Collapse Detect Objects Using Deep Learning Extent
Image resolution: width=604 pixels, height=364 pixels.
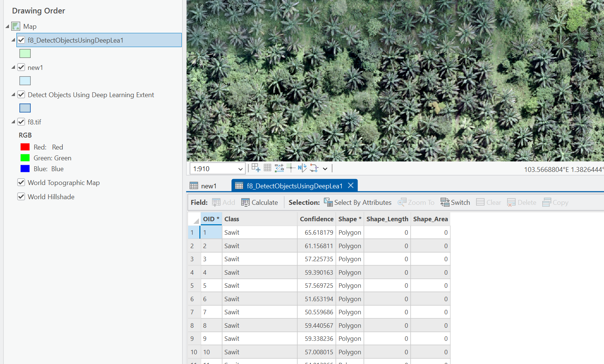(x=13, y=95)
